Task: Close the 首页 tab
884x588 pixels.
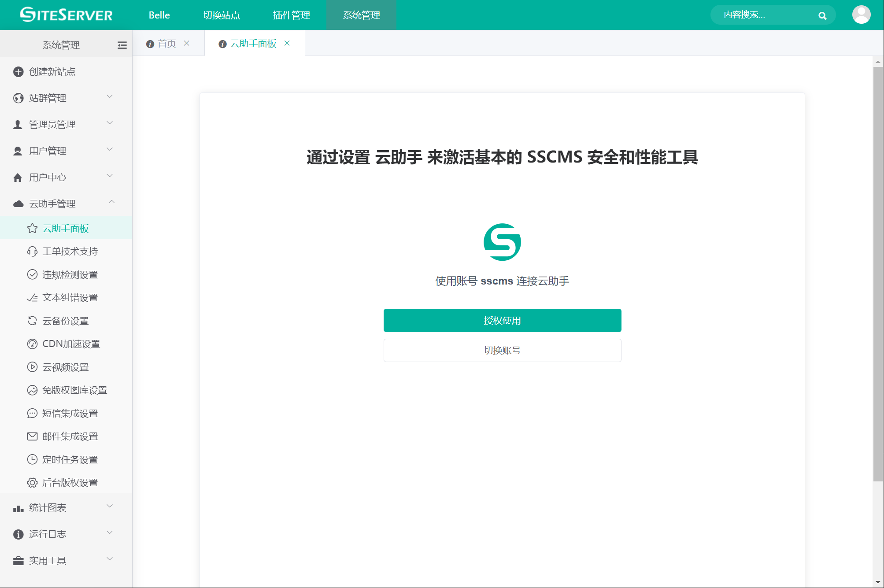Action: tap(187, 43)
